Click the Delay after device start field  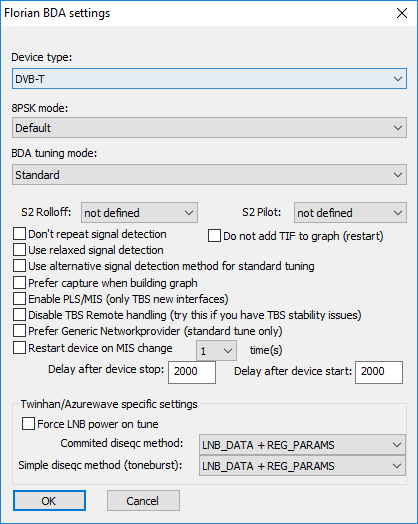point(379,372)
